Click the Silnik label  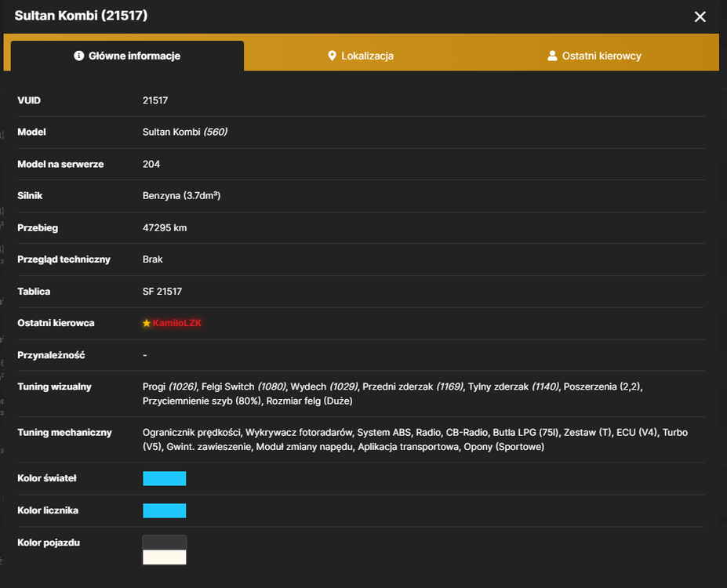30,195
